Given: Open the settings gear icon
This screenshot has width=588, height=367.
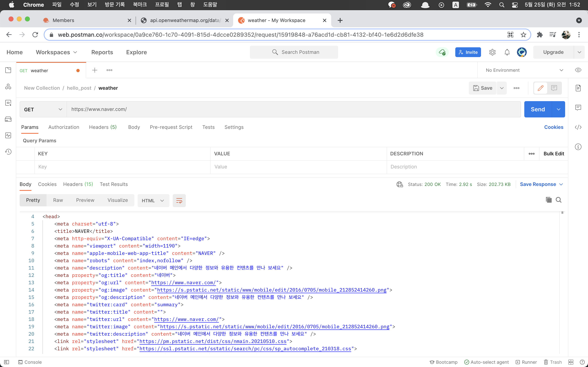Looking at the screenshot, I should (492, 52).
